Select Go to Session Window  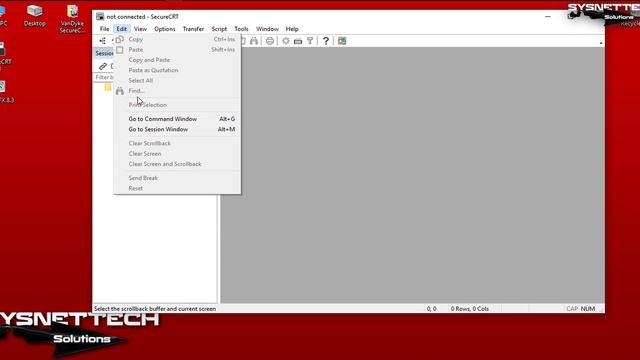177,129
